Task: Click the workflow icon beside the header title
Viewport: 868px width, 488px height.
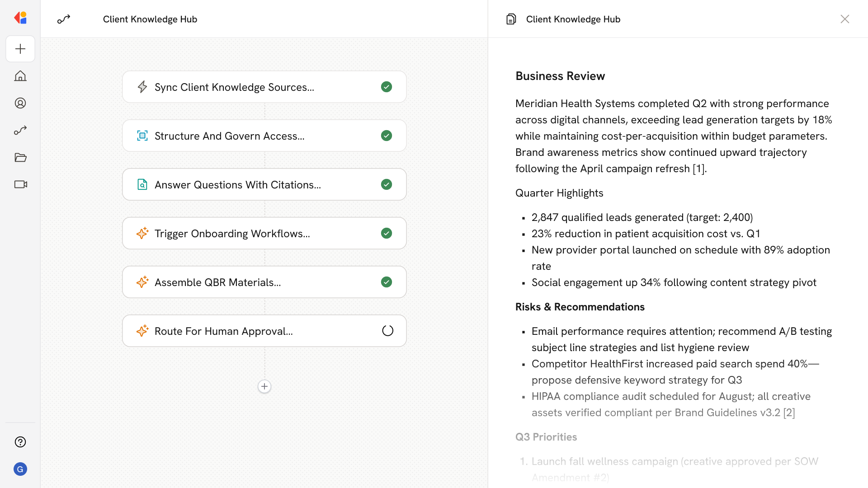Action: click(x=64, y=19)
